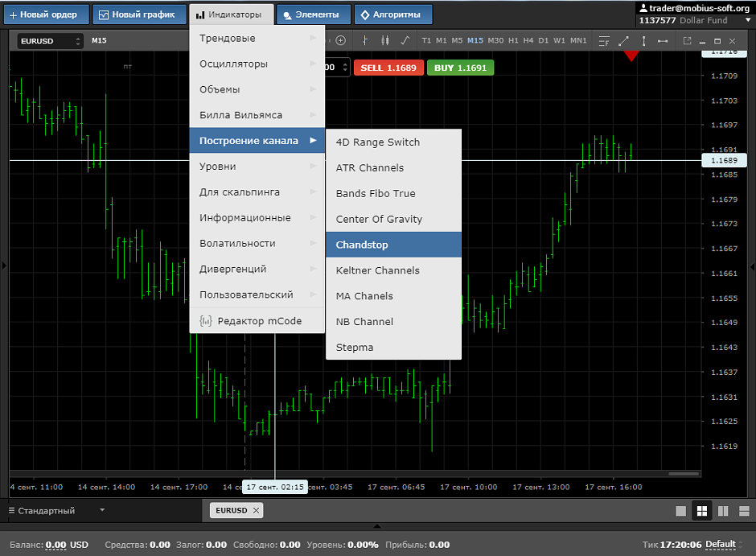Choose two-column chart layout
Viewport: 756px width, 556px height.
[x=723, y=511]
